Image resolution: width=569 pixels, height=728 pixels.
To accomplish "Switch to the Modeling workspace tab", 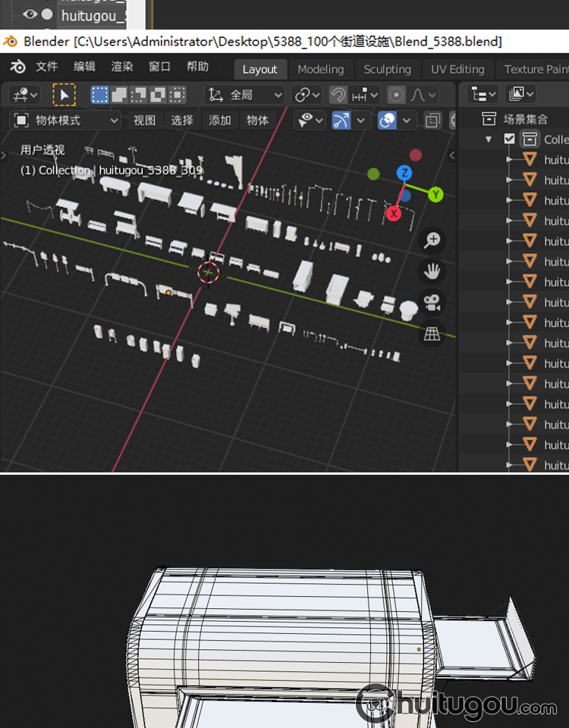I will 320,69.
